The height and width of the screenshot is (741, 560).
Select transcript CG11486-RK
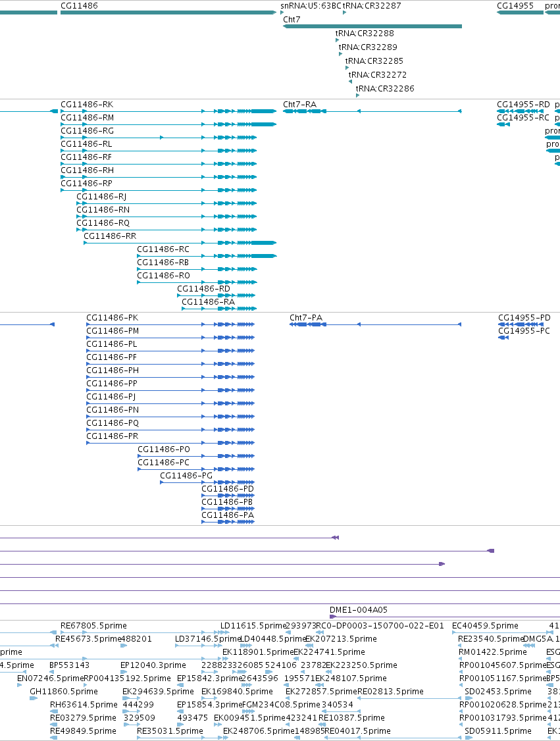point(168,111)
